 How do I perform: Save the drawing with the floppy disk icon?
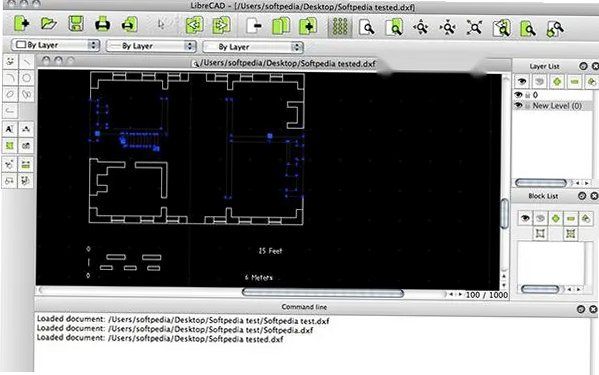pos(76,24)
